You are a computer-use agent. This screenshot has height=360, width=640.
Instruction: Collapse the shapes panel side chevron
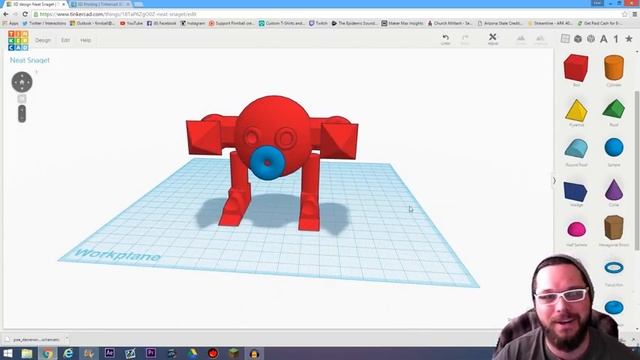click(554, 181)
